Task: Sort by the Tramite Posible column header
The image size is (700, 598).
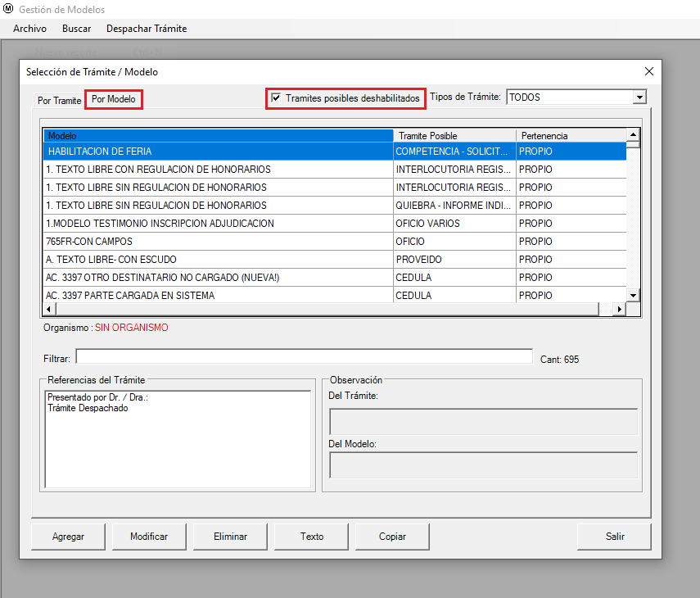Action: click(454, 135)
